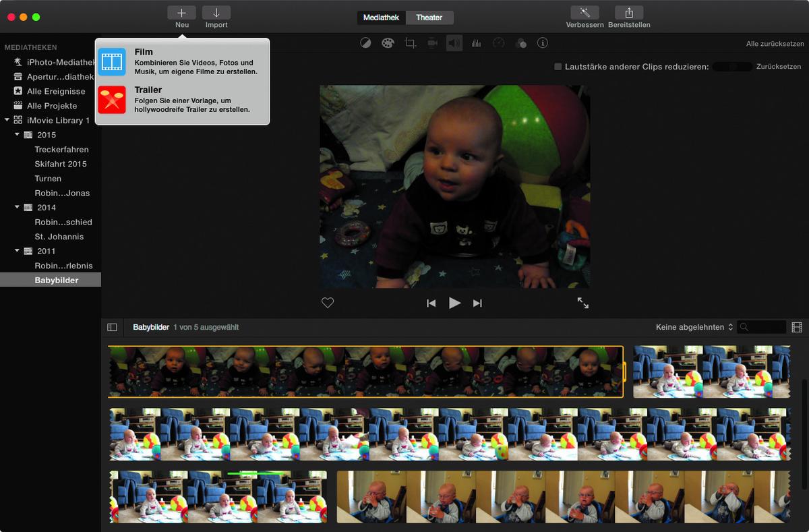Open the color balance adjustment tool
Screen dimensions: 809x532
[365, 43]
